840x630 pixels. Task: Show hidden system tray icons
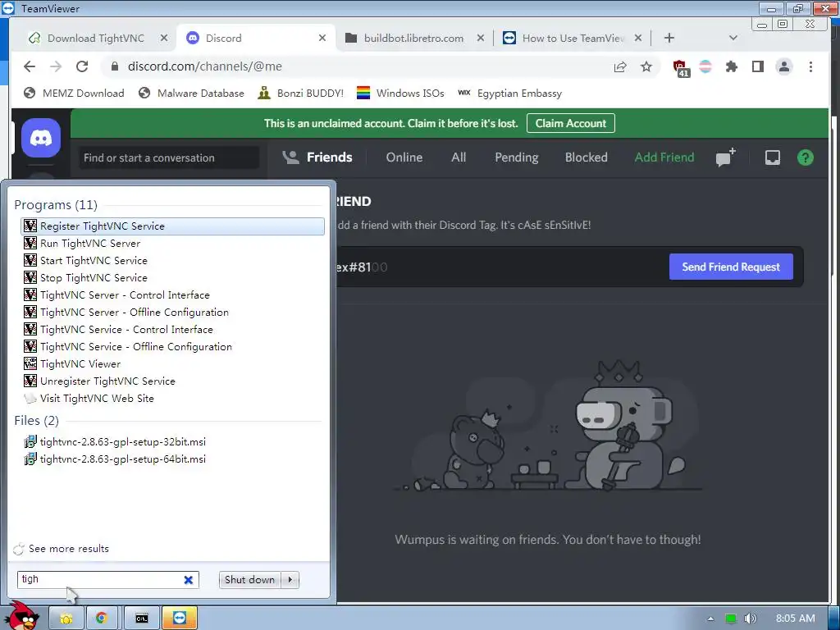click(x=710, y=619)
